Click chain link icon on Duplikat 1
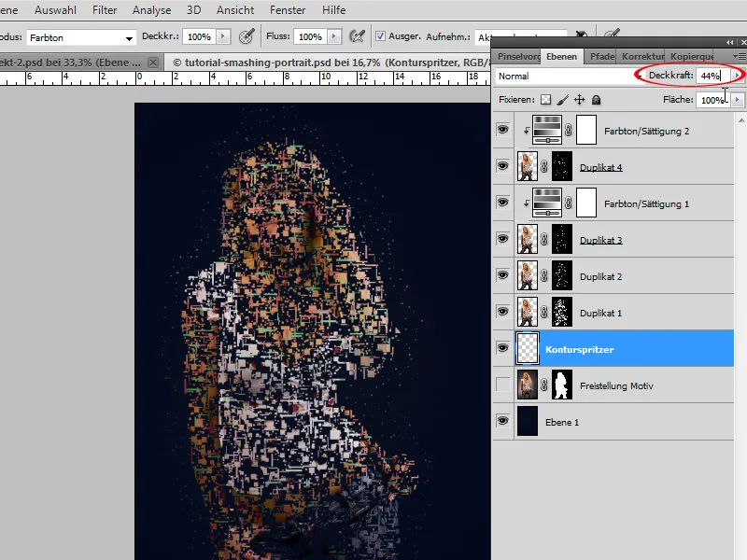Image resolution: width=747 pixels, height=560 pixels. point(544,313)
